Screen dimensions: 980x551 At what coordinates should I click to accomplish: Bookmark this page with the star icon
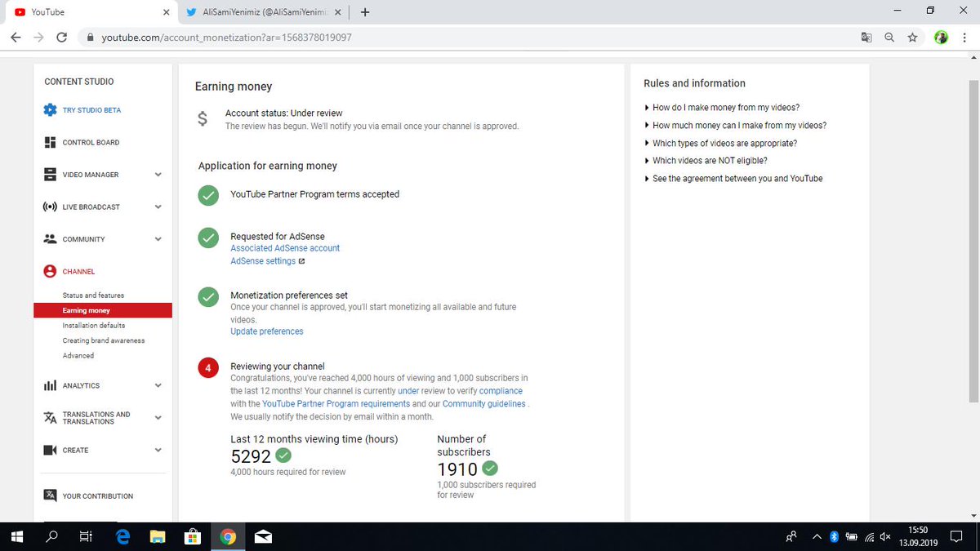tap(912, 38)
